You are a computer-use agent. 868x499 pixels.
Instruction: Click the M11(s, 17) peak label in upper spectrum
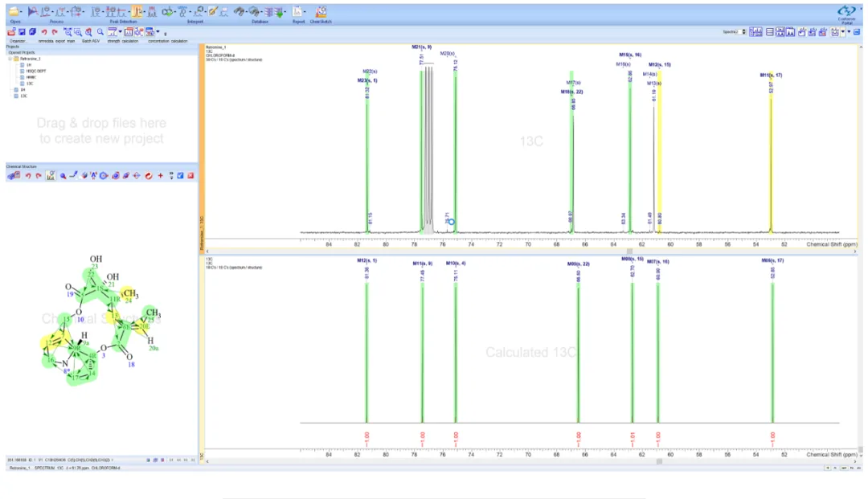pos(771,76)
